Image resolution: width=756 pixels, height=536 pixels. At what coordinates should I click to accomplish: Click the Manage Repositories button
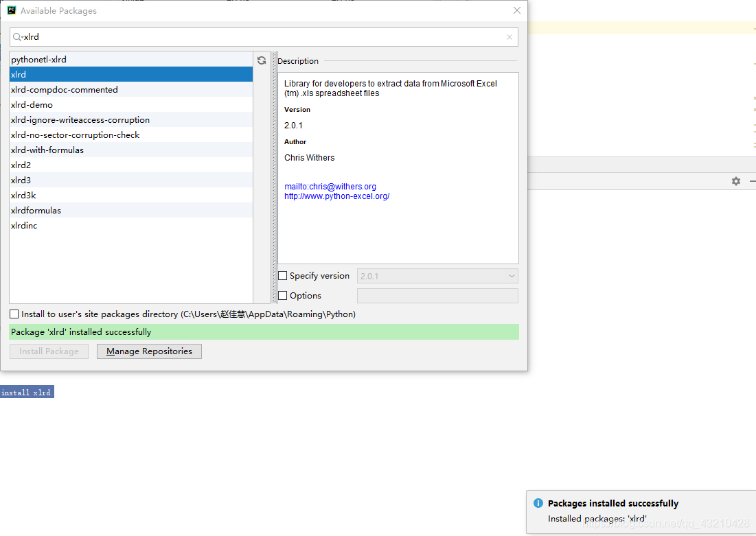[x=148, y=351]
